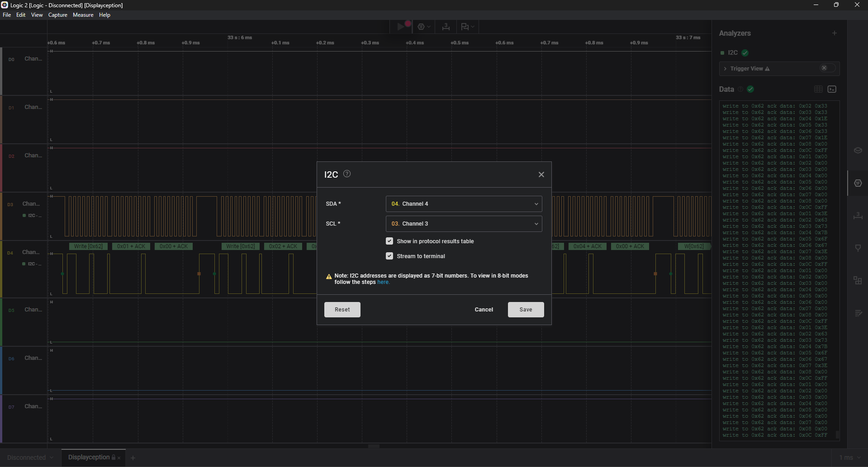Image resolution: width=868 pixels, height=467 pixels.
Task: Click the add analyzer plus icon
Action: [x=835, y=33]
